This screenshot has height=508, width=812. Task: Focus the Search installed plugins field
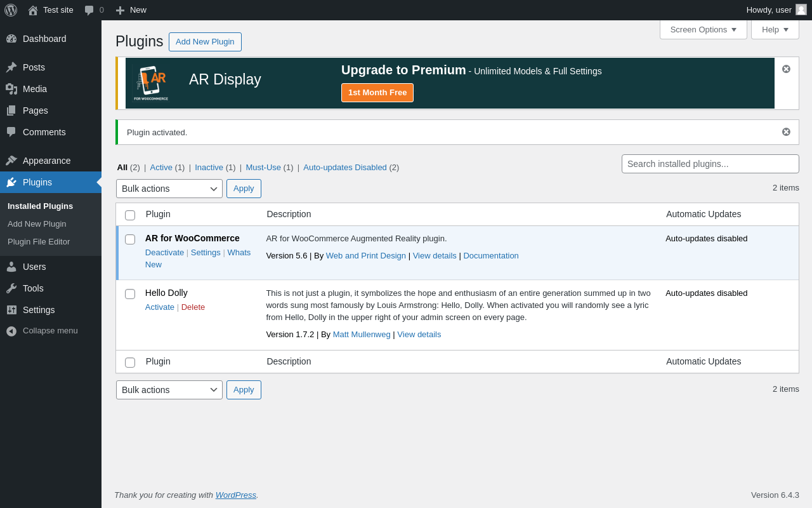click(x=710, y=164)
